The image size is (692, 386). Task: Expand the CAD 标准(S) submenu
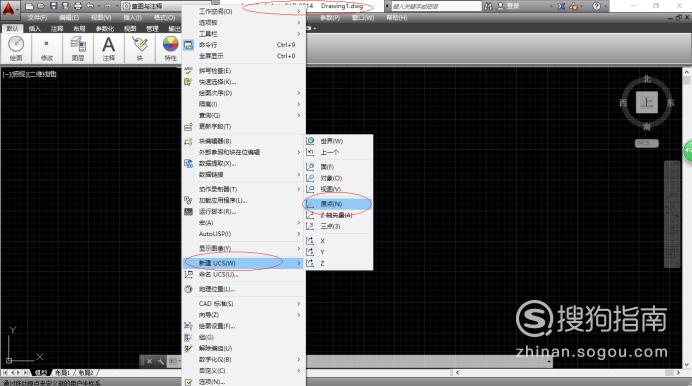pyautogui.click(x=244, y=304)
